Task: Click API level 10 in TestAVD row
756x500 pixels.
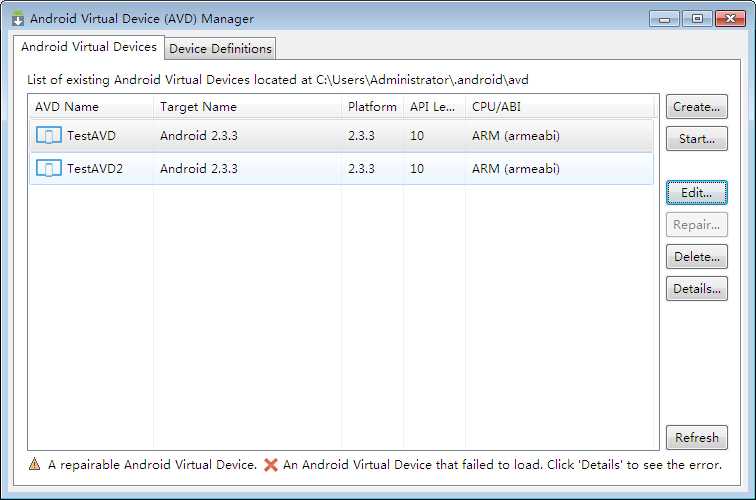Action: pyautogui.click(x=417, y=136)
